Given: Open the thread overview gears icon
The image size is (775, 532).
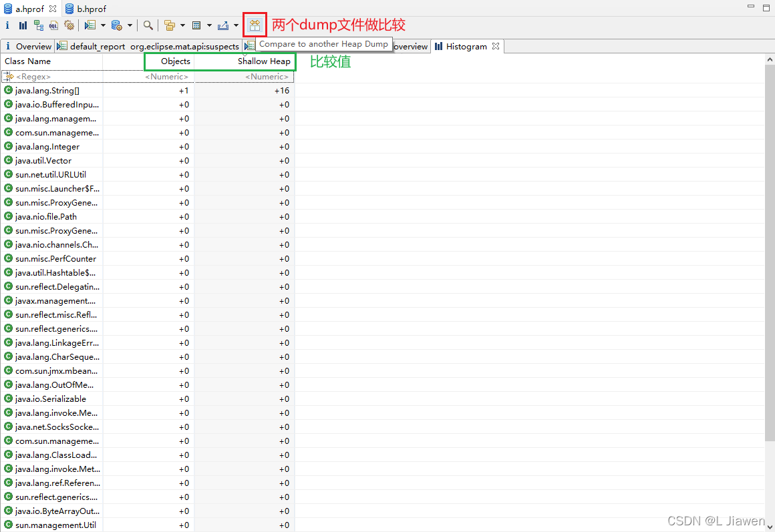Looking at the screenshot, I should (x=69, y=25).
